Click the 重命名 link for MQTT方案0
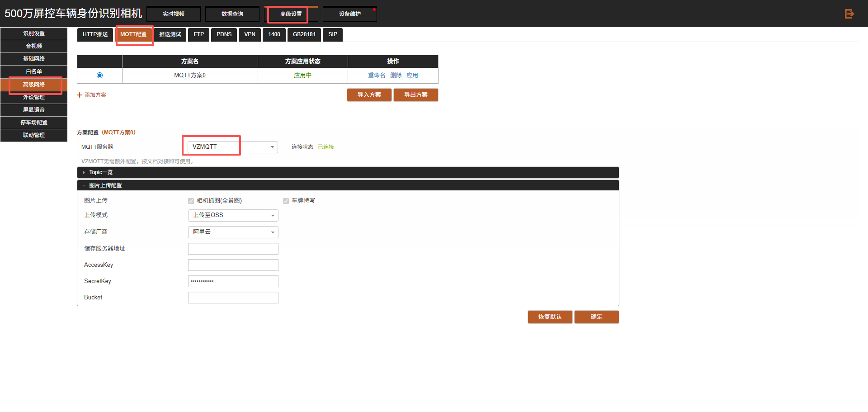 click(377, 76)
